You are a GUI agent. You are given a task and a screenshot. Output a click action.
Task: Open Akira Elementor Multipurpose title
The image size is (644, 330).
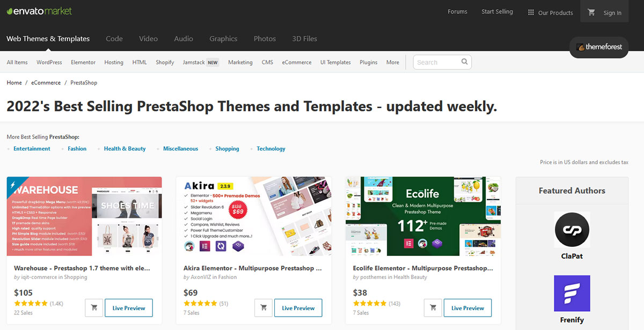click(253, 268)
